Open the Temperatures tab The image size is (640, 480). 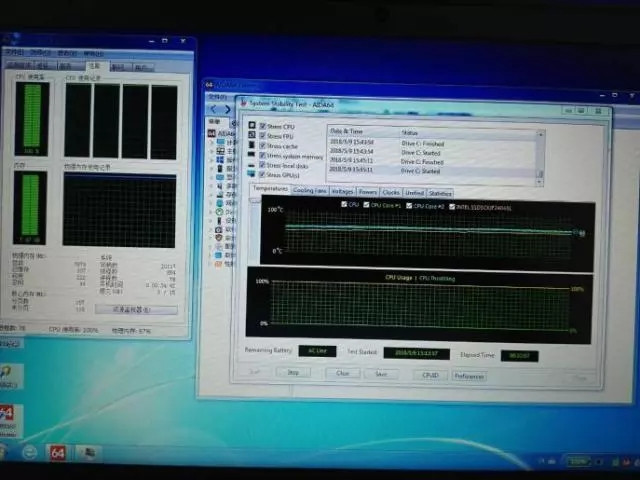tap(270, 189)
